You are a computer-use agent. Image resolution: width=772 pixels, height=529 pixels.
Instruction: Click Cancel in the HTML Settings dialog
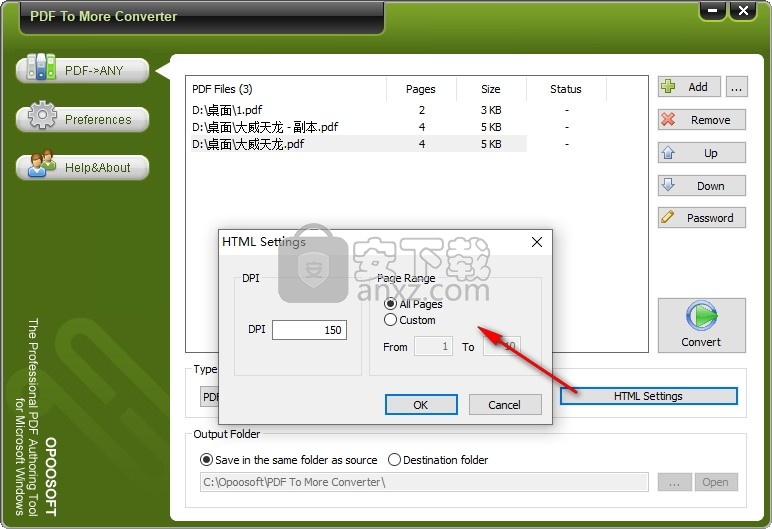[x=505, y=404]
